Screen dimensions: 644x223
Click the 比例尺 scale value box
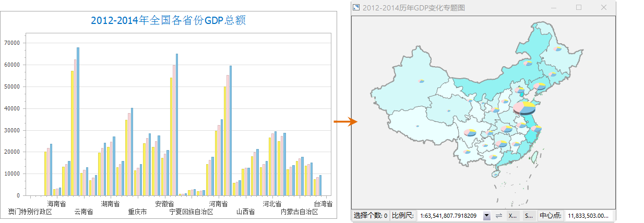(x=449, y=216)
